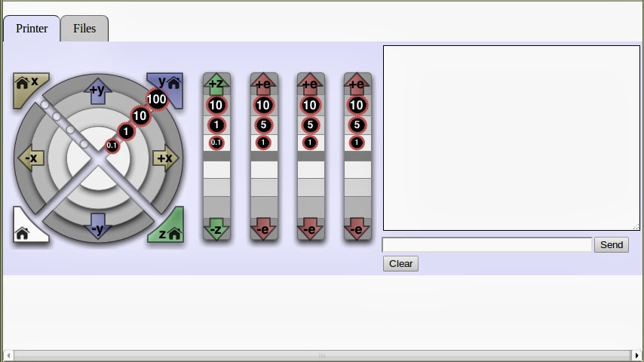Click the first extruder +e arrow
Image resolution: width=644 pixels, height=362 pixels.
tap(263, 84)
